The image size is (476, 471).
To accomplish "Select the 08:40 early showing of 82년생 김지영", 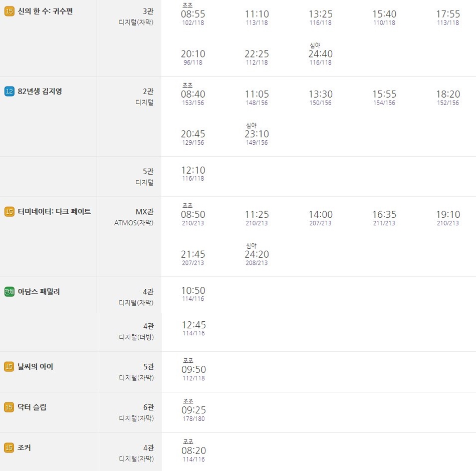I will 193,94.
